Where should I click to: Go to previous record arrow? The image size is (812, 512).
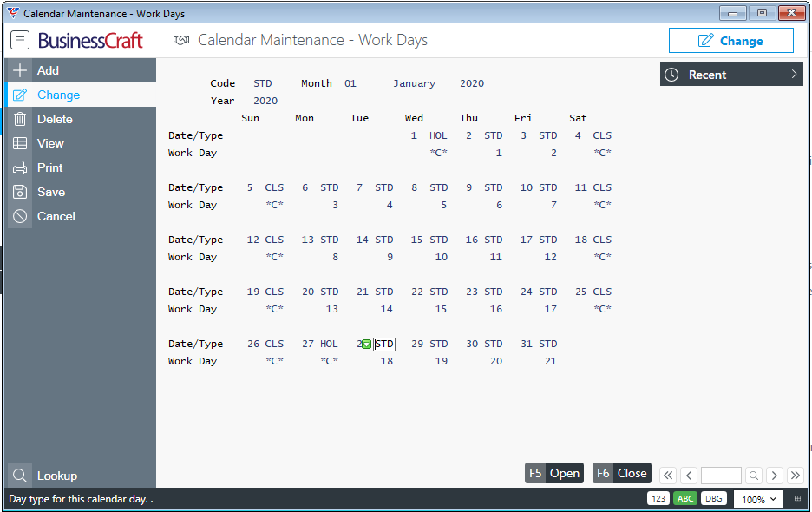click(689, 476)
